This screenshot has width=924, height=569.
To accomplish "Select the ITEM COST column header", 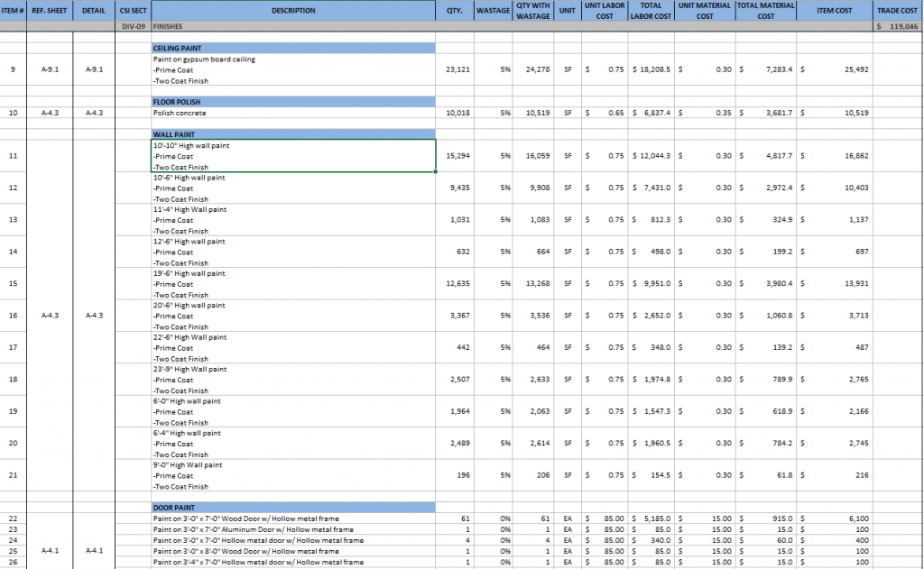I will click(x=836, y=11).
